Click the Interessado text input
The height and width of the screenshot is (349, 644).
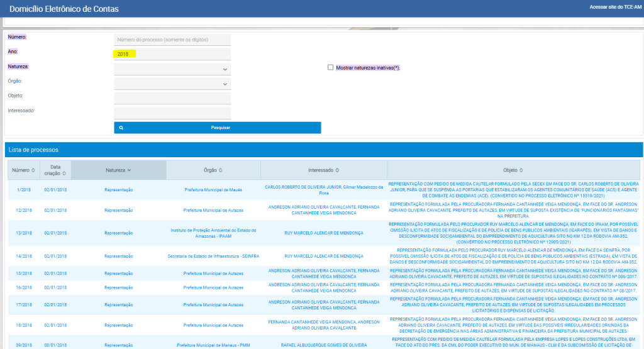[x=172, y=113]
